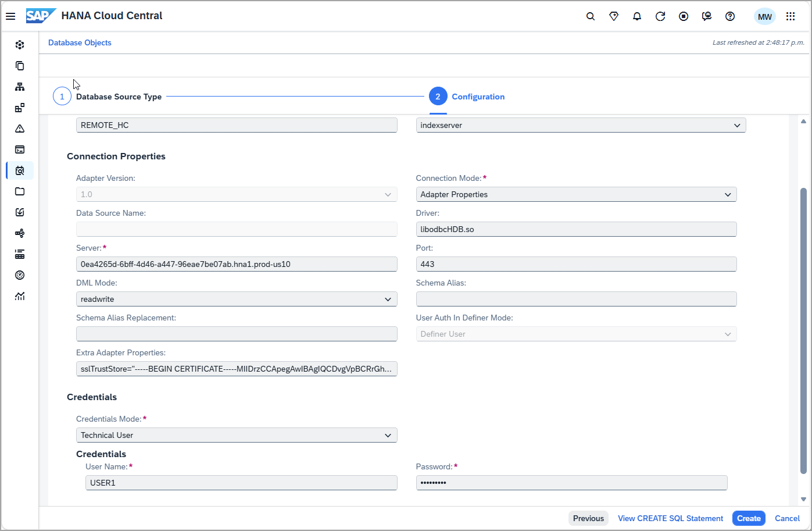Viewport: 812px width, 531px height.
Task: Click View CREATE SQL Statement
Action: click(670, 518)
